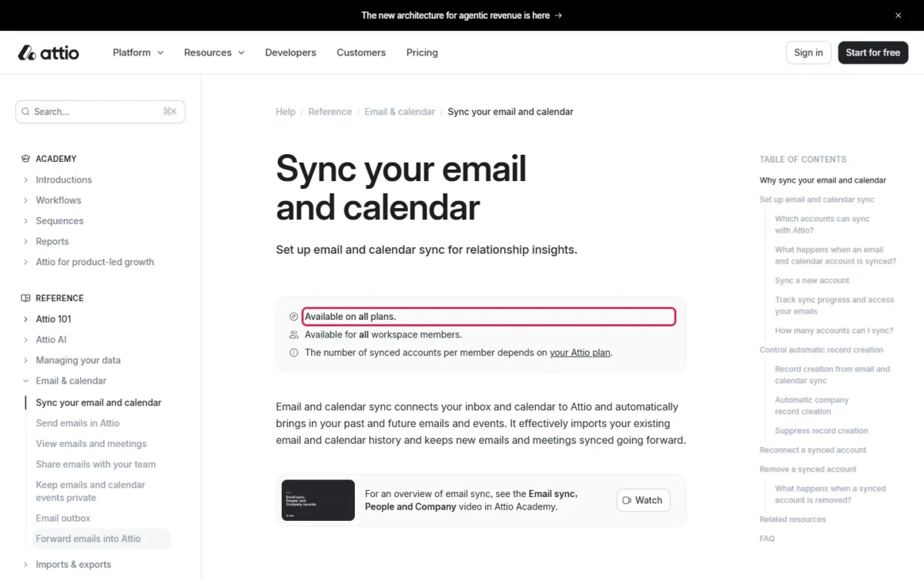The image size is (924, 578).
Task: Jump to Reconnect a synced account
Action: (812, 450)
